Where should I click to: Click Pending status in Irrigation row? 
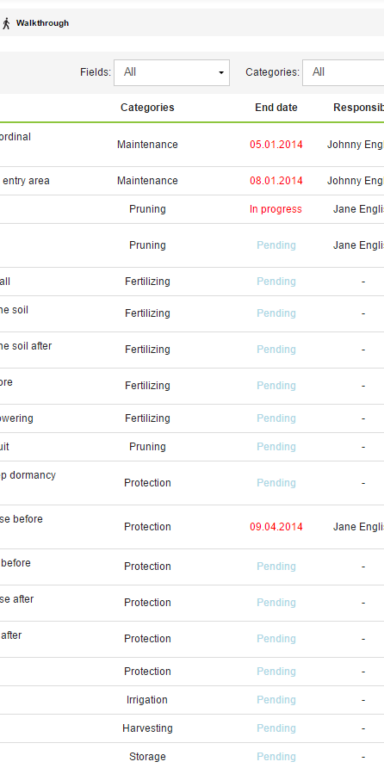[276, 700]
